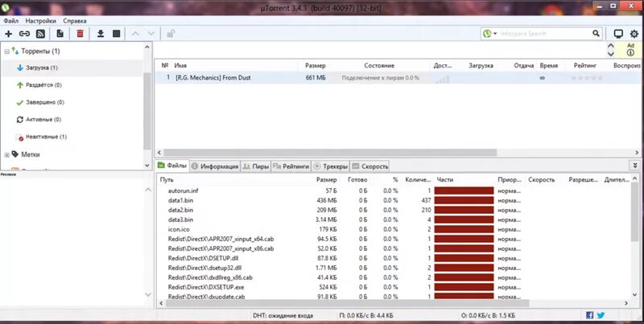Move torrent up the queue
644x324 pixels.
click(x=135, y=34)
